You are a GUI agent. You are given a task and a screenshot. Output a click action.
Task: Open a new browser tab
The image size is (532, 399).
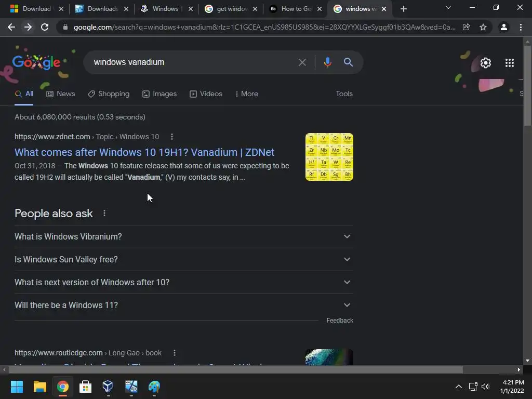(x=403, y=9)
